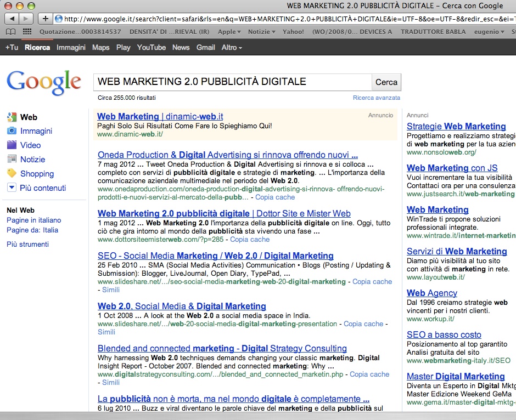Open News in the Google bar

click(181, 48)
